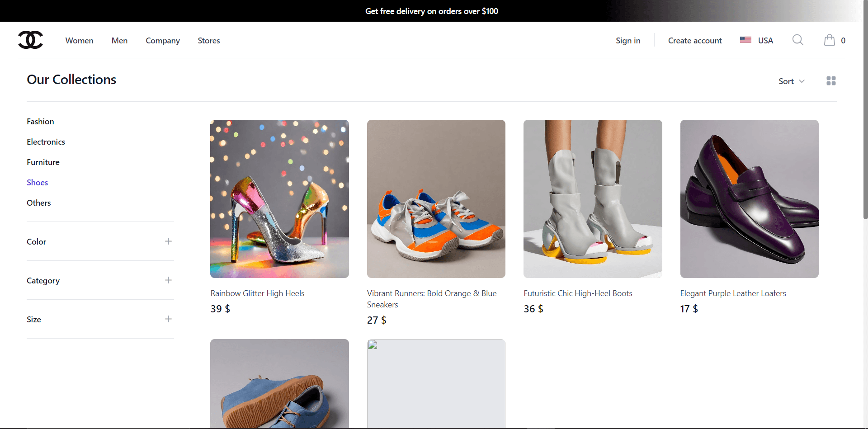Switch to grid view layout
868x429 pixels.
coord(831,80)
